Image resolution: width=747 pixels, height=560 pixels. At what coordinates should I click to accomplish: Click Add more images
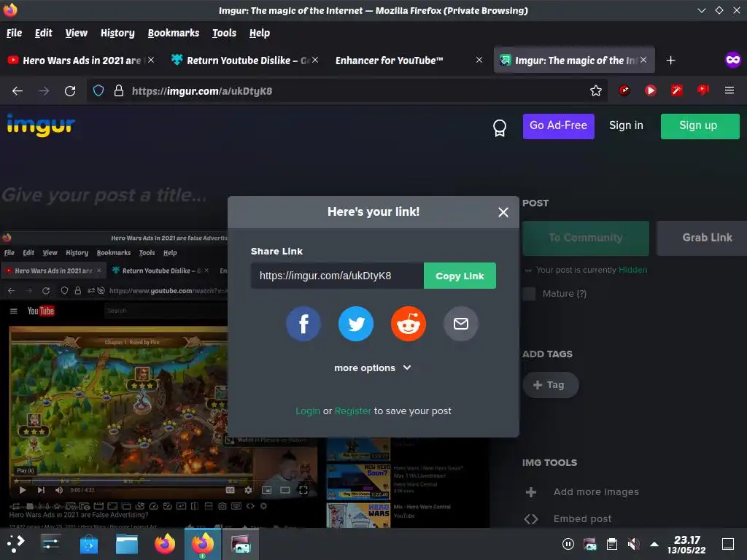click(x=595, y=492)
